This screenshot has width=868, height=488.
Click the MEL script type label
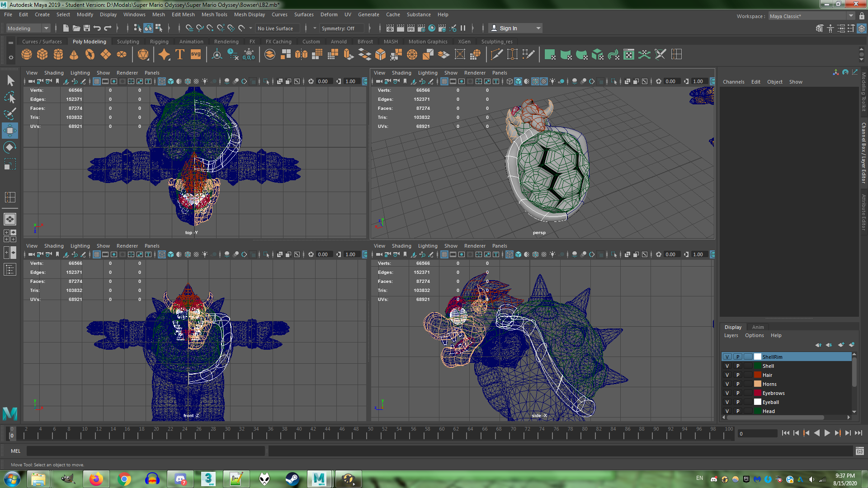pyautogui.click(x=15, y=451)
